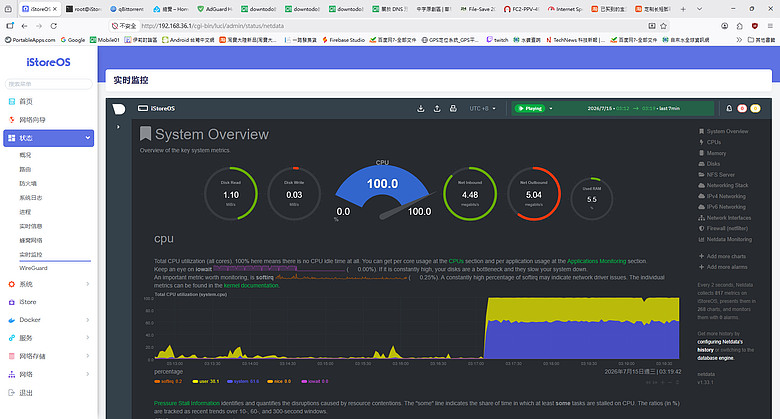Open the dropdown arrow next to Playing
The width and height of the screenshot is (780, 419).
(551, 108)
